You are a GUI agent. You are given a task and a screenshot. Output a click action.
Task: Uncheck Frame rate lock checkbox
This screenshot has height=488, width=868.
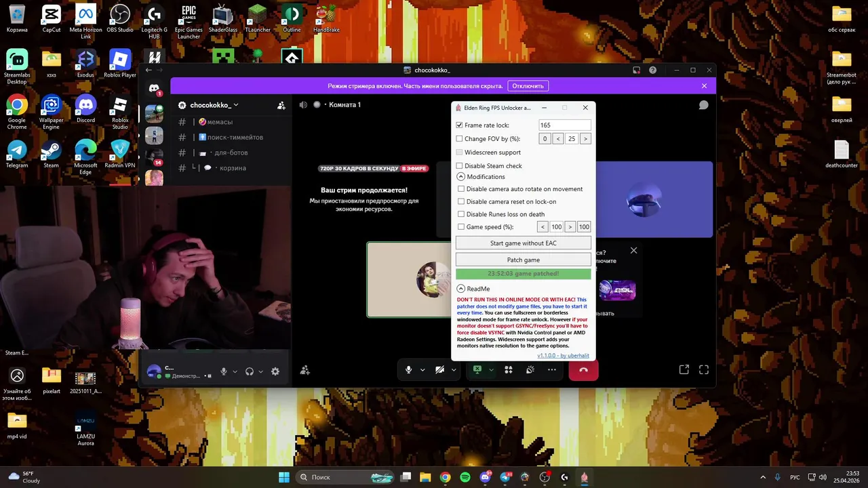459,125
